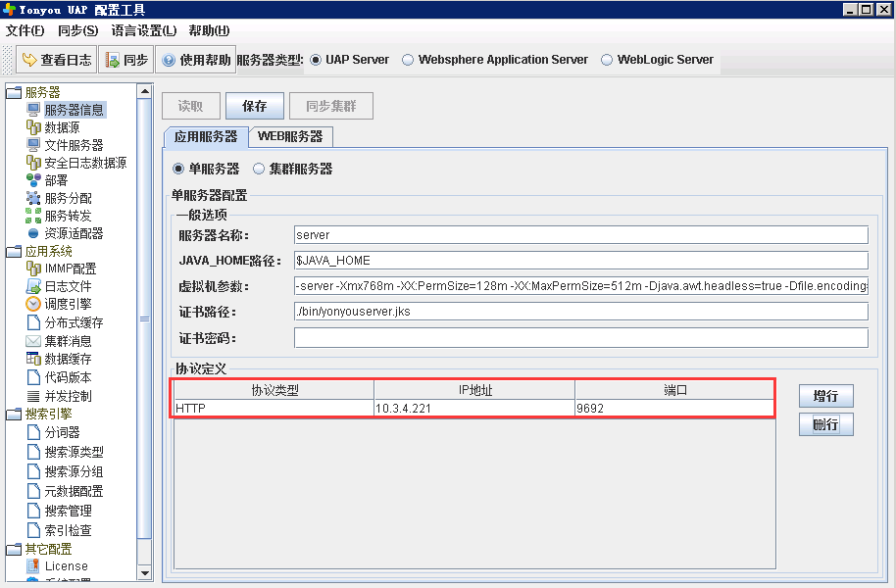The height and width of the screenshot is (588, 896).
Task: Collapse the 其它配置 tree folder
Action: click(14, 549)
